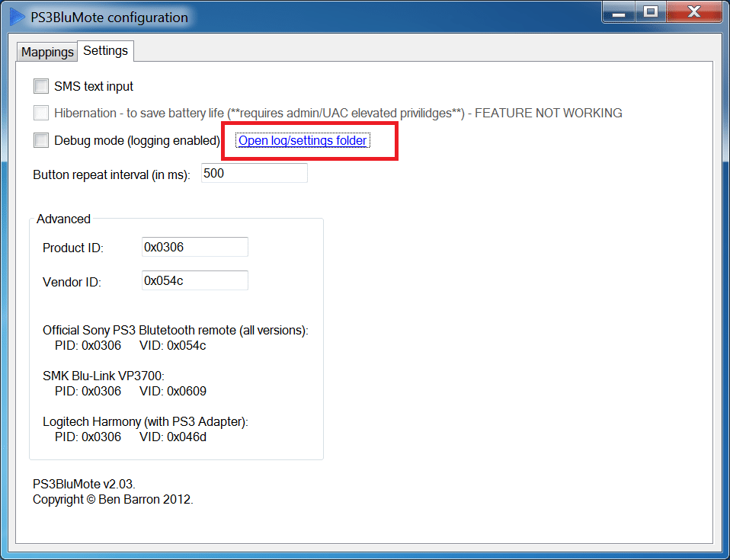Image resolution: width=730 pixels, height=560 pixels.
Task: Enable Debug mode logging checkbox
Action: pyautogui.click(x=41, y=140)
